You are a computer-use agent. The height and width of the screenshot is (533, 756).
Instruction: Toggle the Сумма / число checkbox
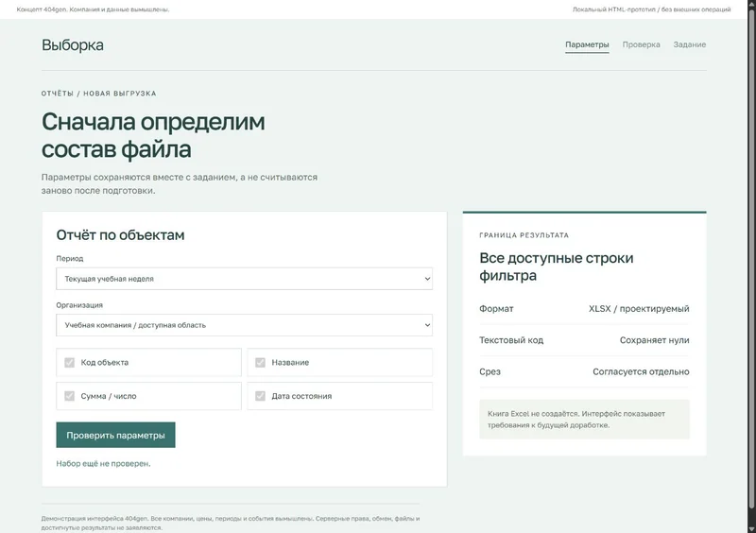coord(69,396)
